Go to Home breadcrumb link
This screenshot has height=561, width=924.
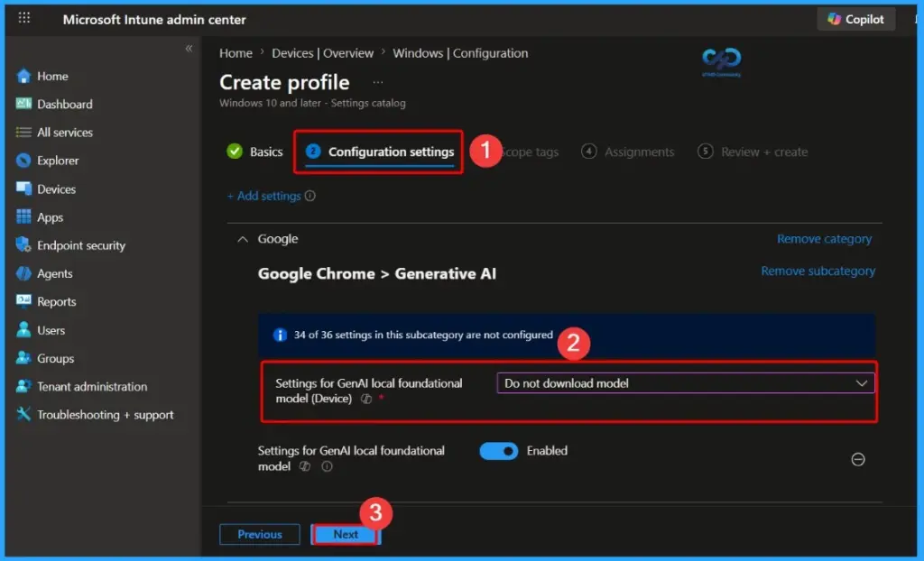[x=236, y=53]
